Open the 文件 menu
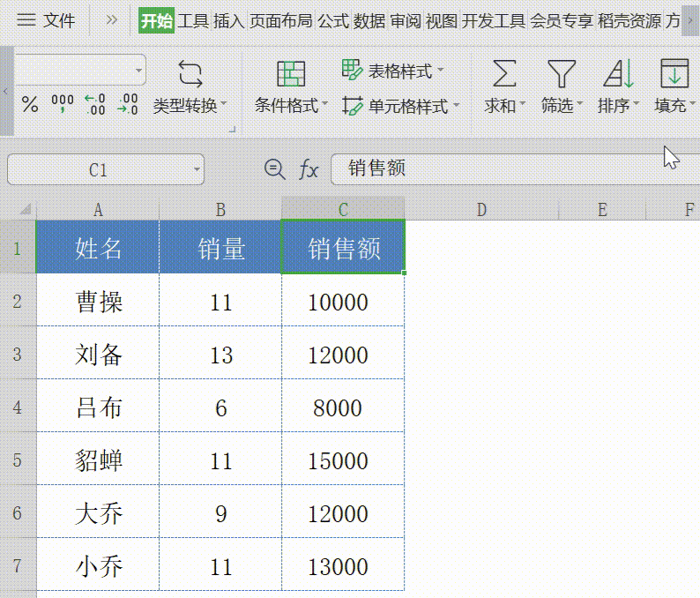 [59, 20]
